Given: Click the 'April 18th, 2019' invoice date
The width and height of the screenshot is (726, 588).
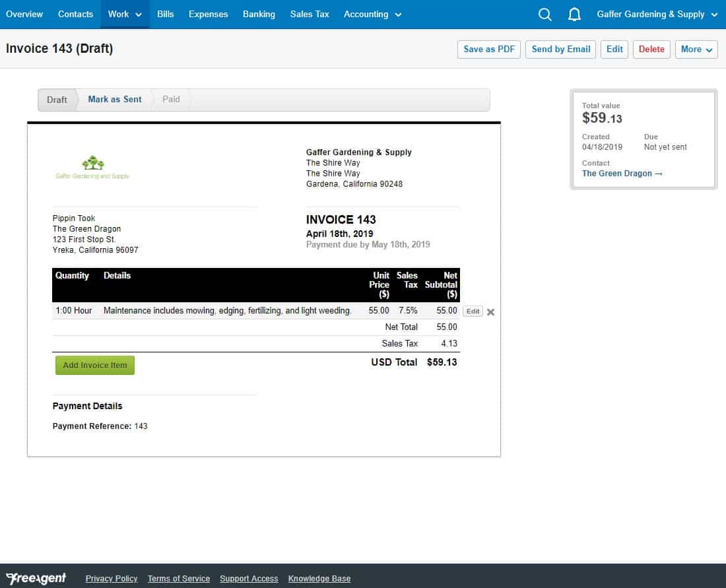Looking at the screenshot, I should [339, 234].
